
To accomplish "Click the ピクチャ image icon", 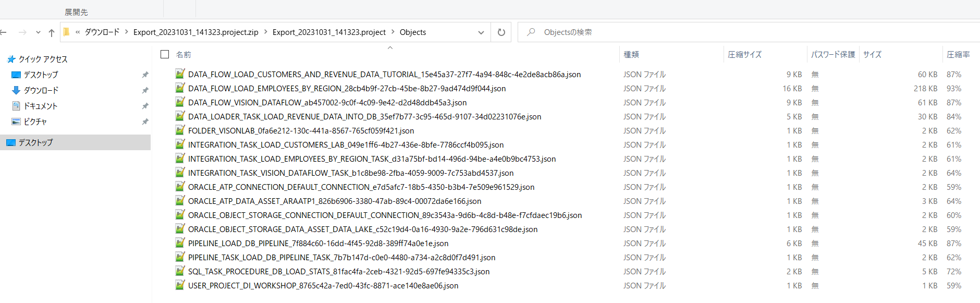I will tap(16, 122).
